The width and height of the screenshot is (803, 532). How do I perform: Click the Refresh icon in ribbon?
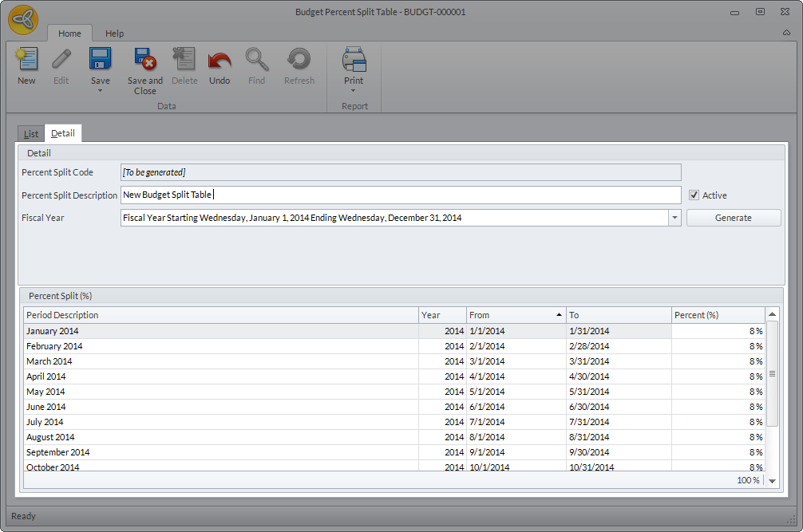pos(299,61)
